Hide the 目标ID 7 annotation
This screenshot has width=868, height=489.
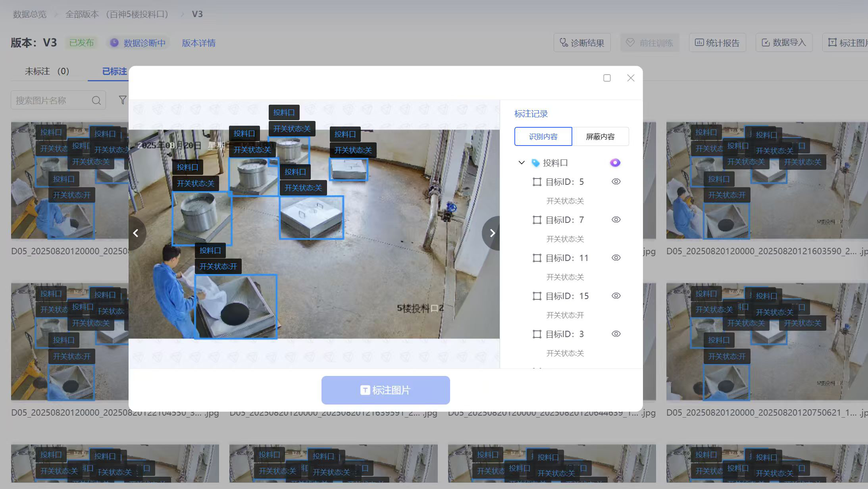tap(616, 220)
